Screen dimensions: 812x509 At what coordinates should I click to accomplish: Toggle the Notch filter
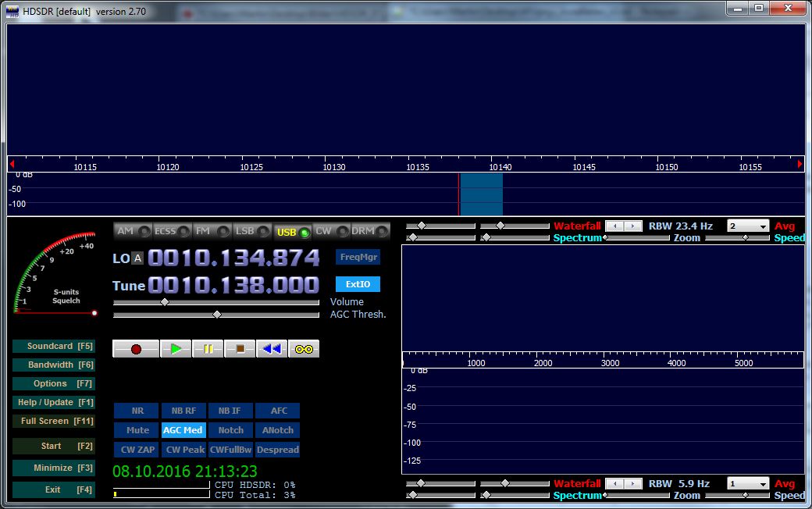pyautogui.click(x=230, y=430)
